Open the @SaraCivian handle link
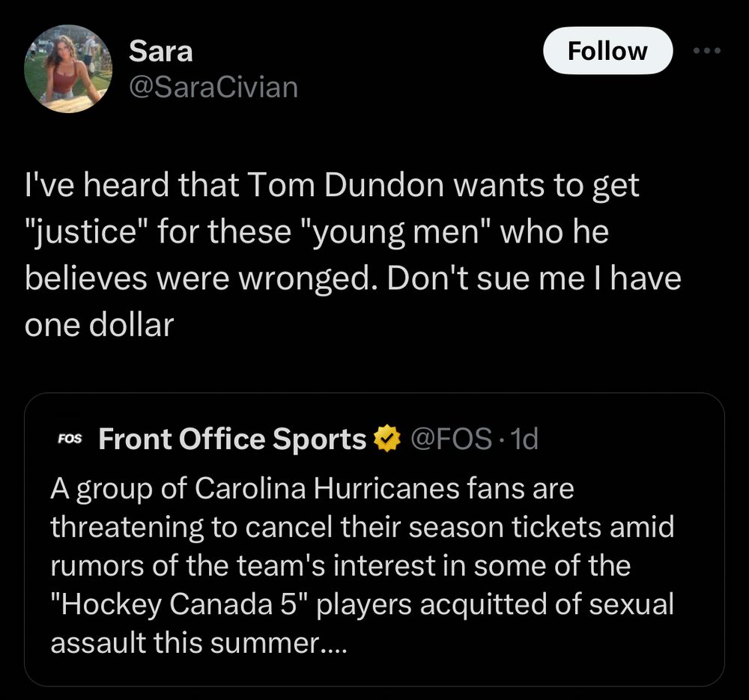 [x=213, y=88]
